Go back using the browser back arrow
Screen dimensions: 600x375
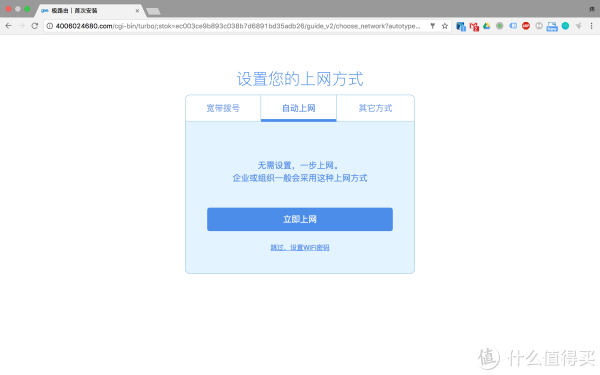pyautogui.click(x=8, y=26)
